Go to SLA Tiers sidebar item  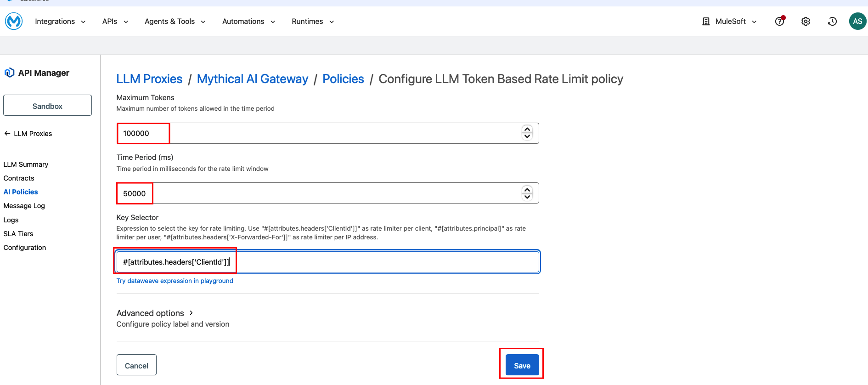click(x=18, y=234)
